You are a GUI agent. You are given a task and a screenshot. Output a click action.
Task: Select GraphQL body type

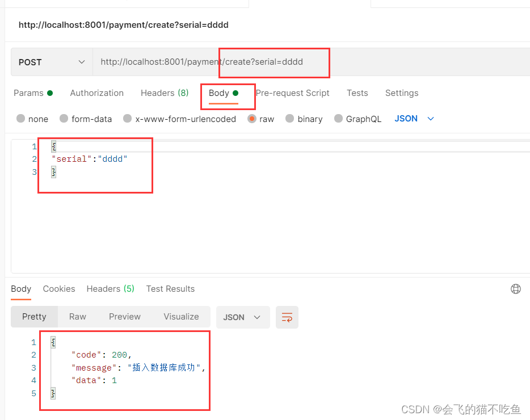tap(338, 119)
